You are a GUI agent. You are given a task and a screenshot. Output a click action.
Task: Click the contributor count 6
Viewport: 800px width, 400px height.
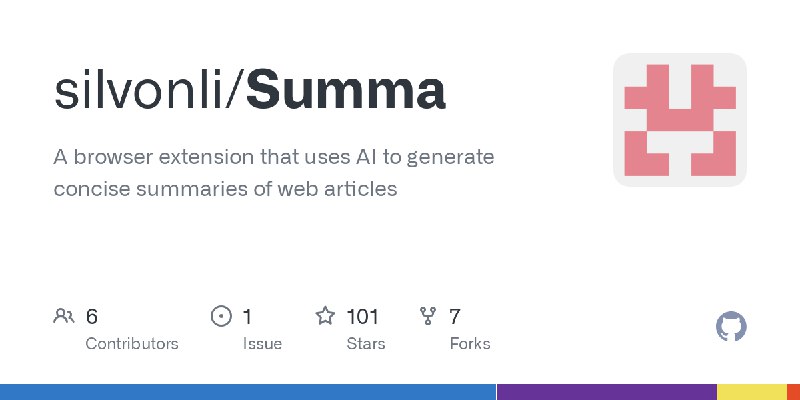[x=92, y=317]
